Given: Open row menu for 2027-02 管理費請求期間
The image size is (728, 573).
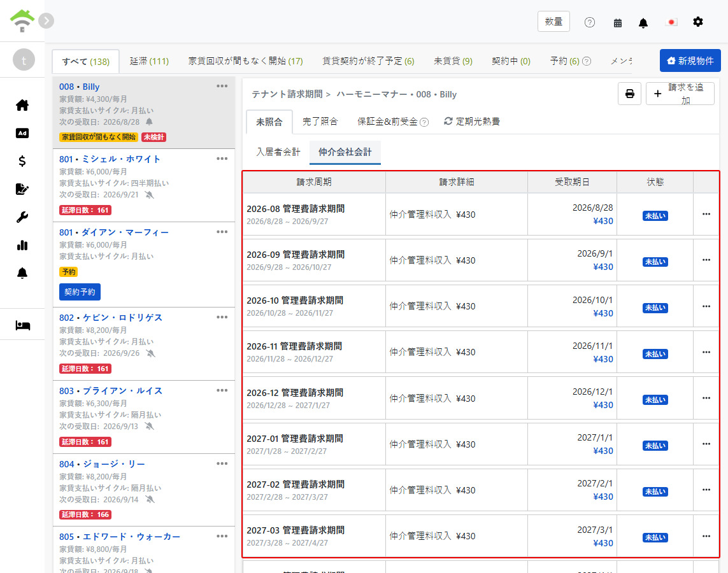Looking at the screenshot, I should pos(706,490).
